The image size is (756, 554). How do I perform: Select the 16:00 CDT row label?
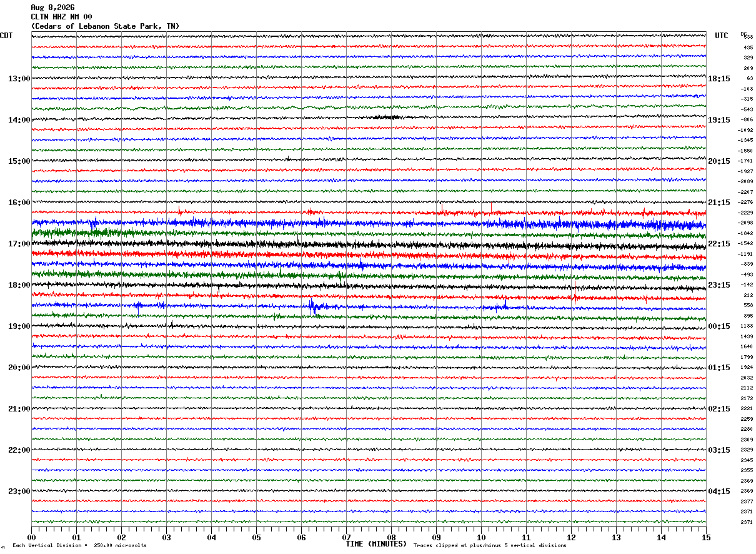pos(19,203)
